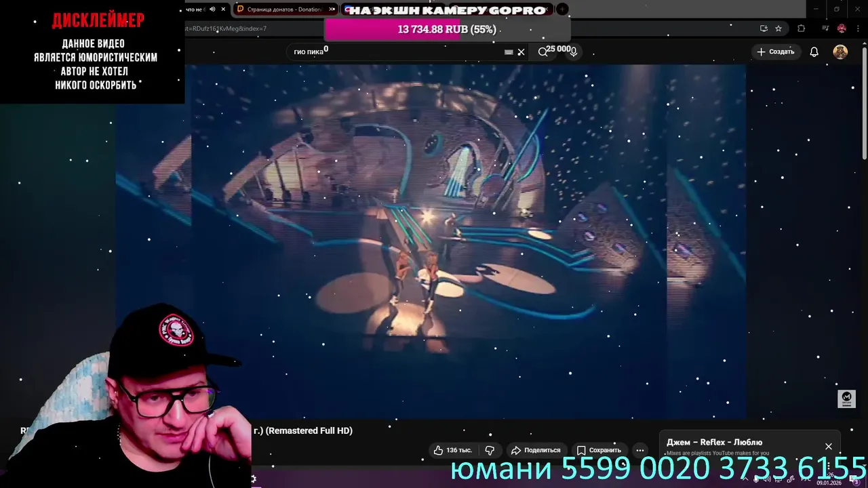Click the voice search microphone icon
Viewport: 868px width, 488px height.
(x=573, y=52)
